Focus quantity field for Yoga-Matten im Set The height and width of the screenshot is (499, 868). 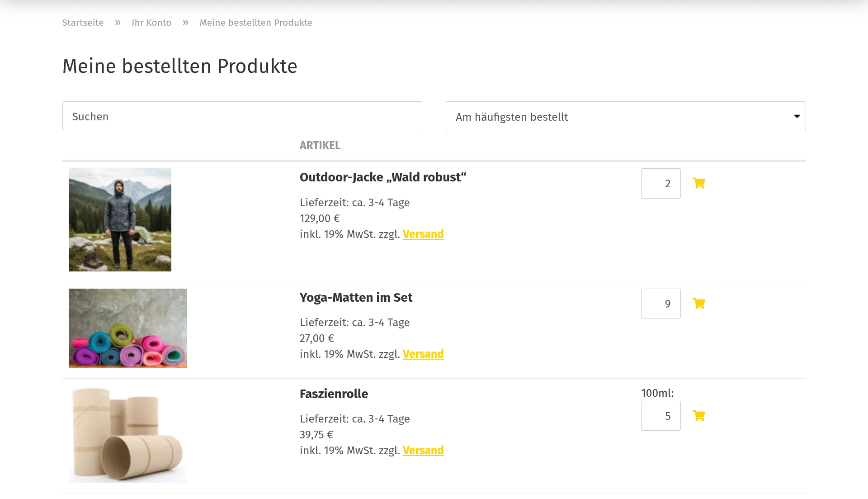click(660, 304)
